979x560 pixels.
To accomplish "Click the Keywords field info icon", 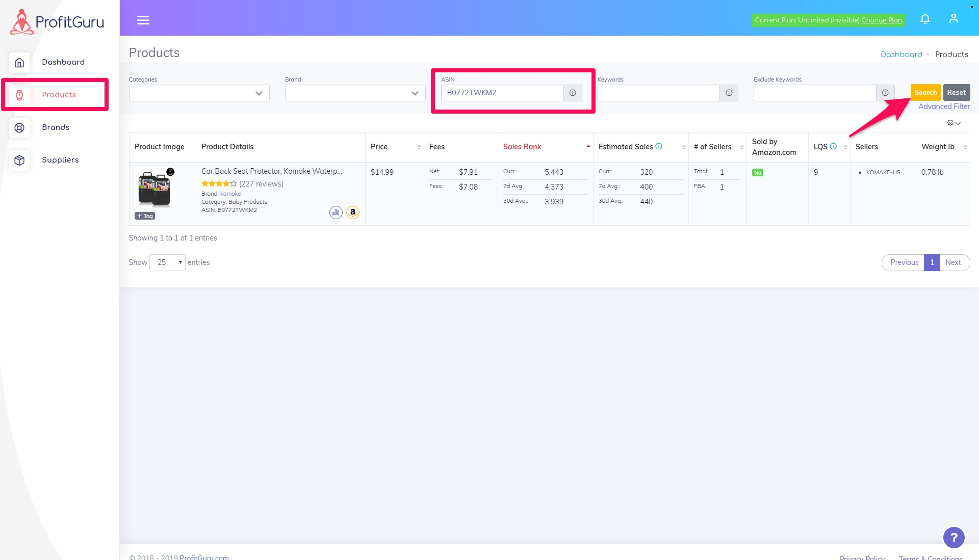I will (x=729, y=93).
